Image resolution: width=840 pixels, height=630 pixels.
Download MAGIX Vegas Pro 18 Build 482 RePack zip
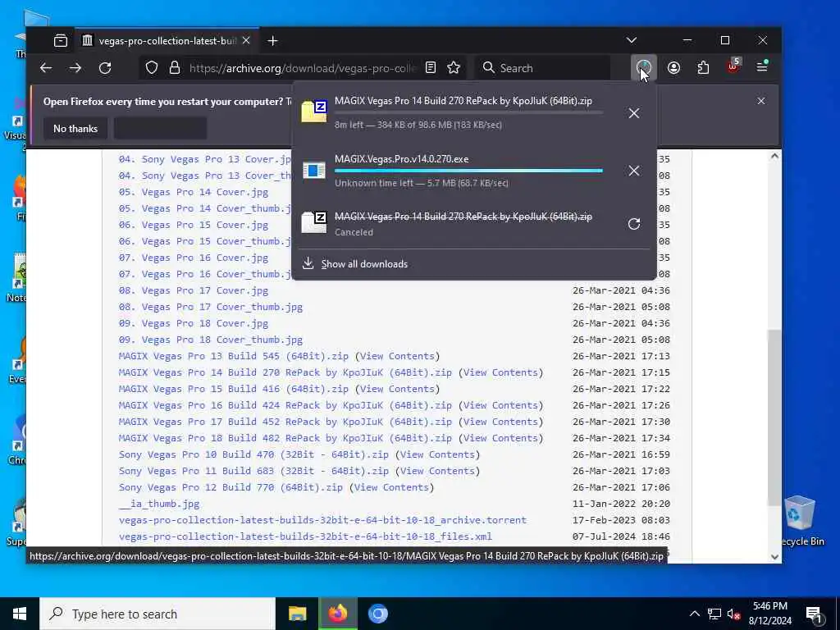(285, 438)
